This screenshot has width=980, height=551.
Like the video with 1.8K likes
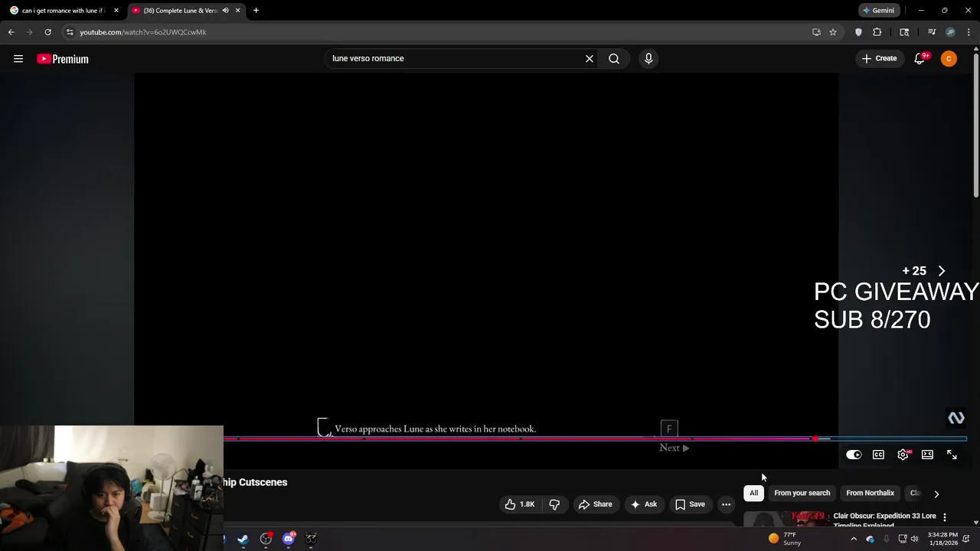click(520, 504)
